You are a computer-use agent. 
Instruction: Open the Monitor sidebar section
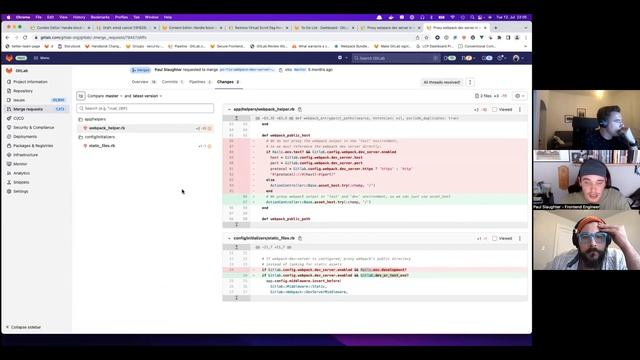pos(20,164)
